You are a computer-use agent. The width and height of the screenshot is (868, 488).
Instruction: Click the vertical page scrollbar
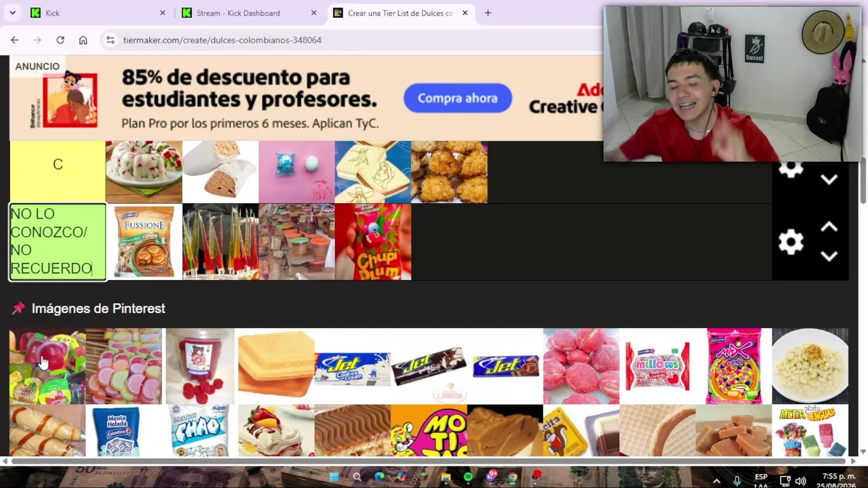tap(863, 180)
